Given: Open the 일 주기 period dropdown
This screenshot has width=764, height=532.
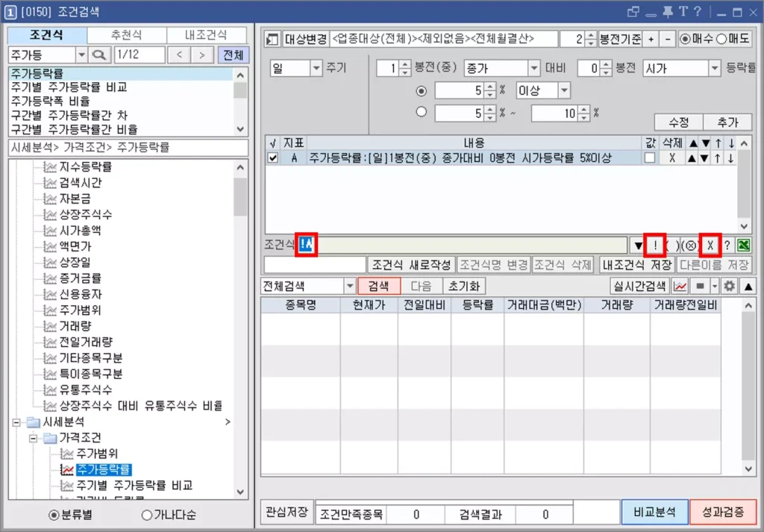Looking at the screenshot, I should tap(316, 68).
